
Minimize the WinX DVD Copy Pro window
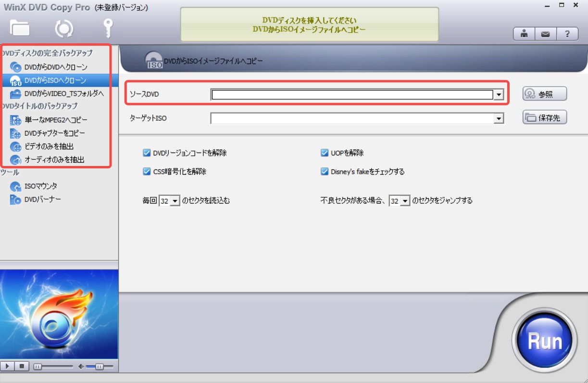(x=548, y=6)
